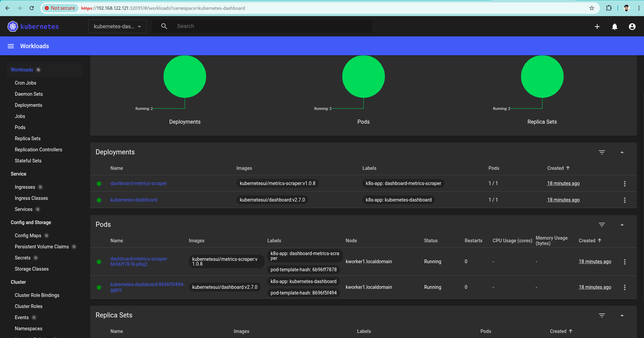The width and height of the screenshot is (644, 338).
Task: Open Namespaces in sidebar
Action: coord(29,329)
